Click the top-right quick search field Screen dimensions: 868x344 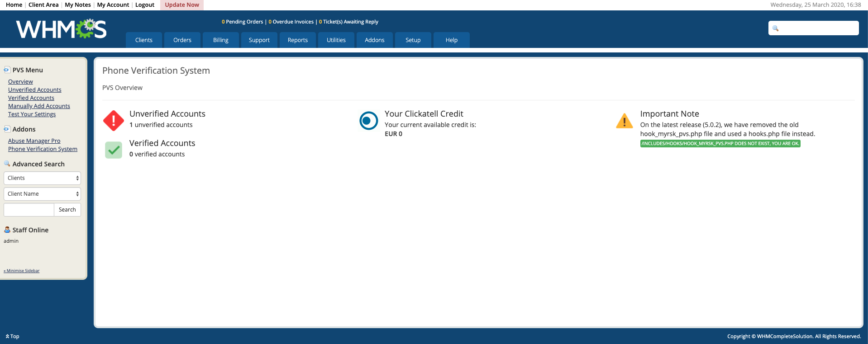(813, 28)
